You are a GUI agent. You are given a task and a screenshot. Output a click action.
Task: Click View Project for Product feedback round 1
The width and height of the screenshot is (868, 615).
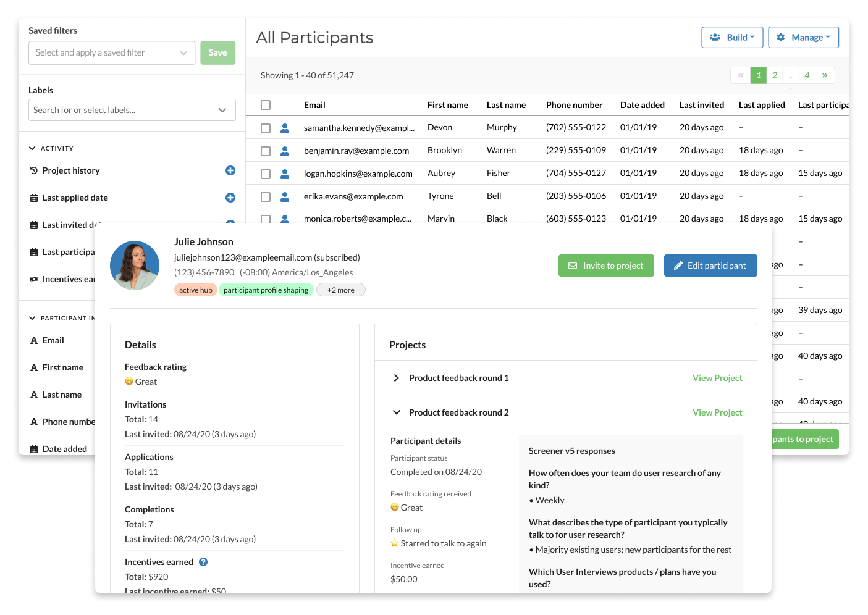coord(717,377)
